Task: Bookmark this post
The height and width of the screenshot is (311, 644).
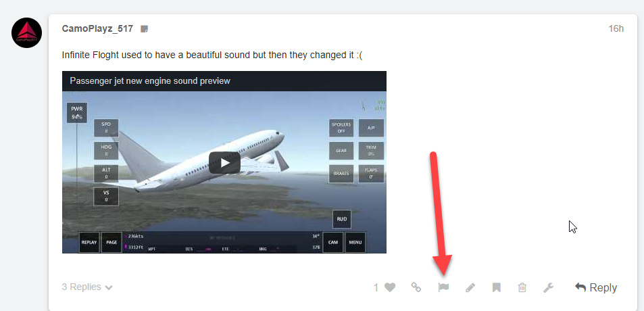Action: 496,287
